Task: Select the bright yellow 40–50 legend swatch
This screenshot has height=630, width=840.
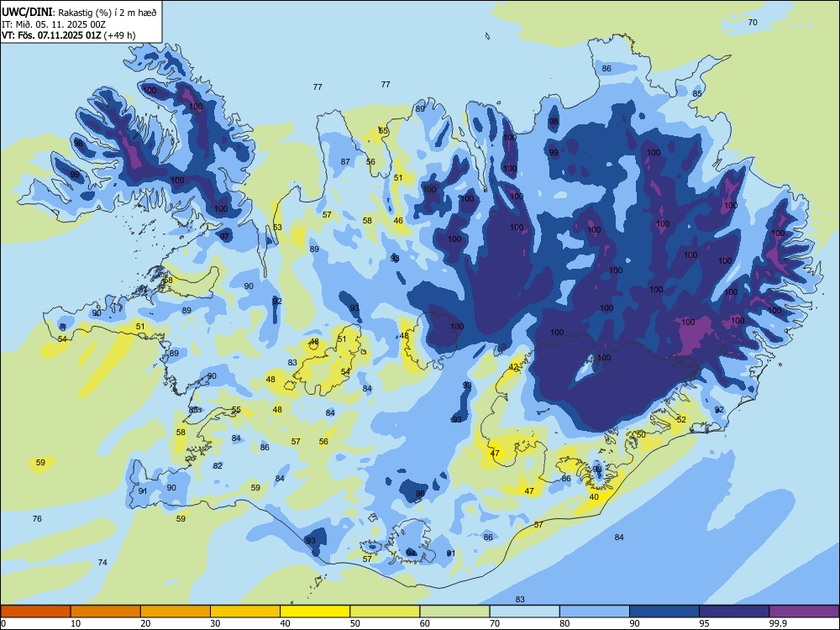Action: pyautogui.click(x=315, y=612)
